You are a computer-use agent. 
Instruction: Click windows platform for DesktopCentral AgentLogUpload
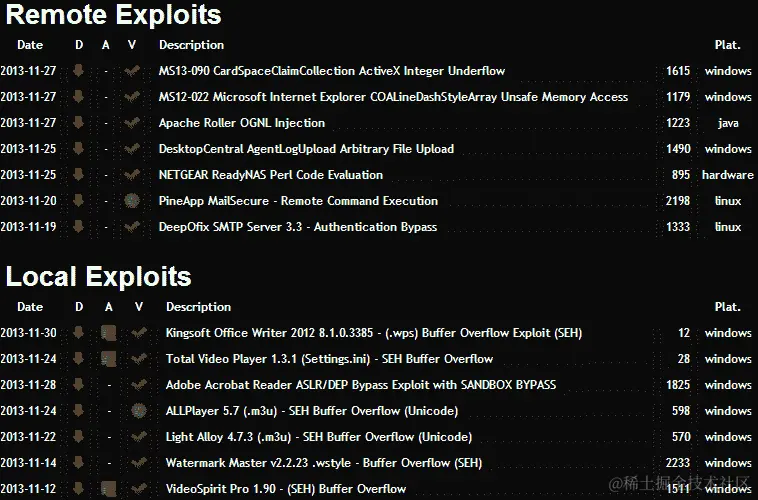[728, 149]
